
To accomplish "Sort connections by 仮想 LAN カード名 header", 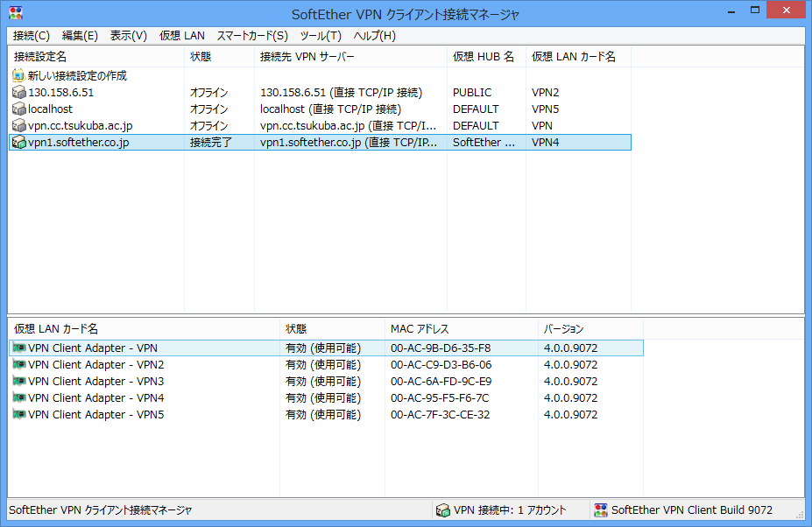I will coord(578,56).
